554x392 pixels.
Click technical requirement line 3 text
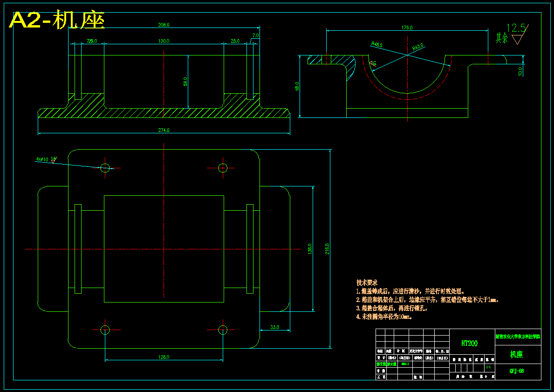[x=392, y=308]
